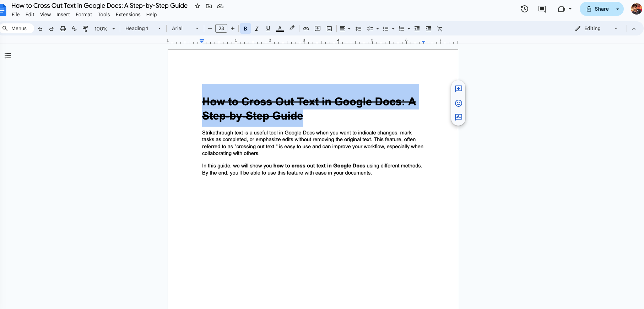644x309 pixels.
Task: Open version history clock icon
Action: point(525,9)
